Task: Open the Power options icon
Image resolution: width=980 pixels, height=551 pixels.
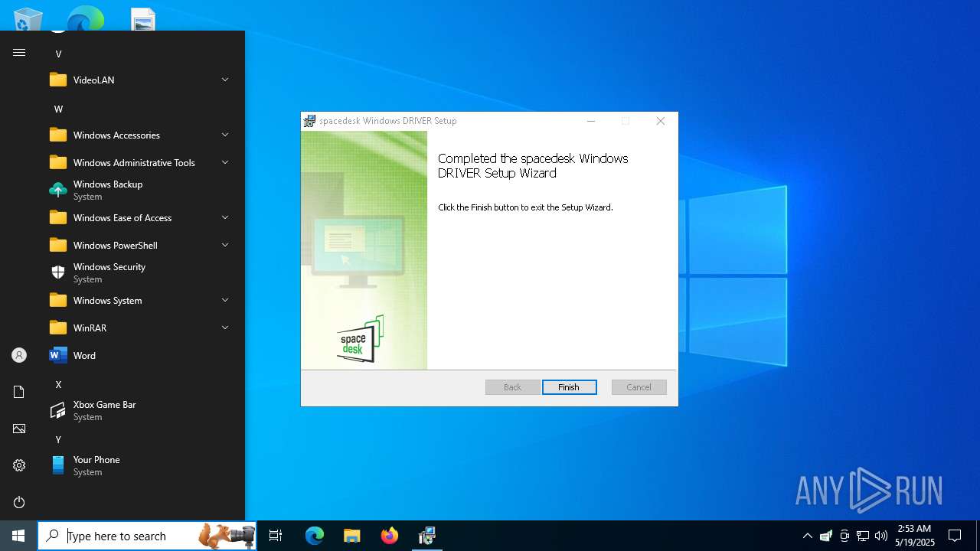Action: tap(19, 502)
